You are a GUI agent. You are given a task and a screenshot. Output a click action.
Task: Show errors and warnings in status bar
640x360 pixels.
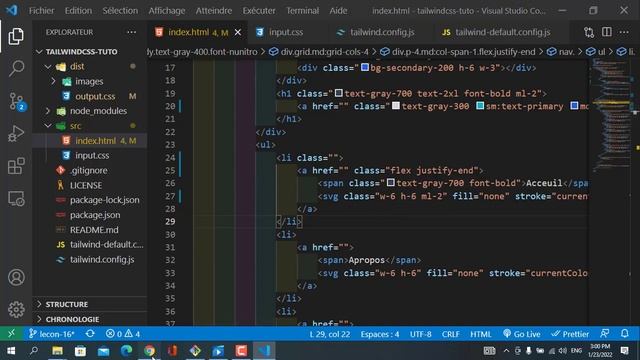[x=123, y=334]
